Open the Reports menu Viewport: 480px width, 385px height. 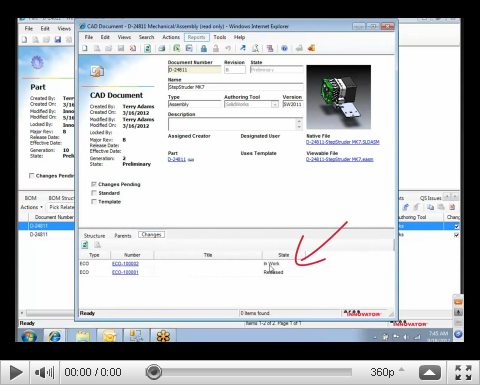click(x=196, y=37)
